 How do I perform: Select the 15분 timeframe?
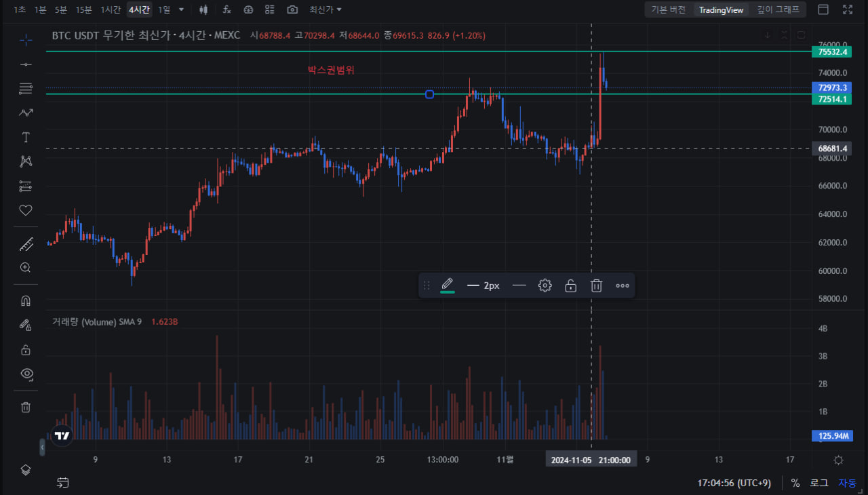(x=84, y=9)
